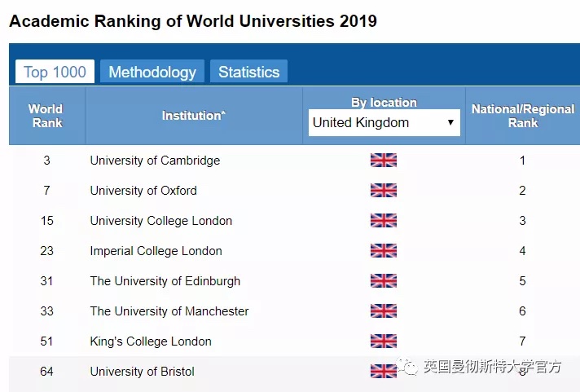This screenshot has height=392, width=580.
Task: Click the UK flag in the Oxford row
Action: pyautogui.click(x=384, y=190)
